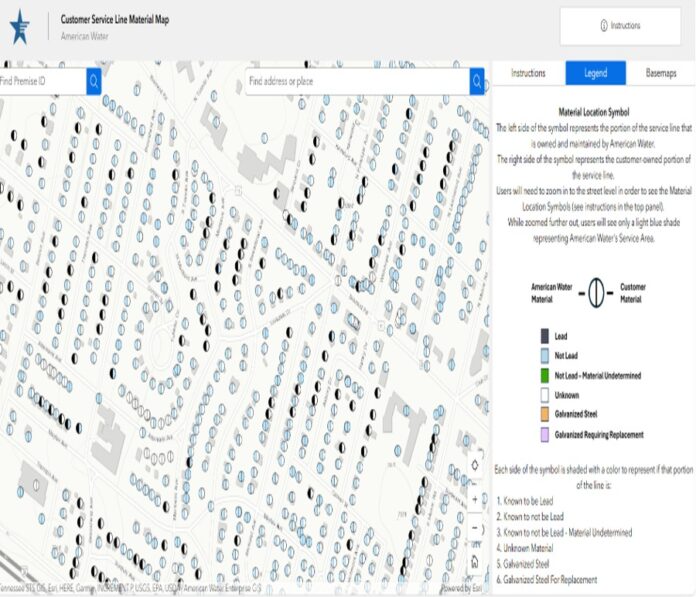696x597 pixels.
Task: Click the Lead dark gray legend swatch
Action: point(545,336)
